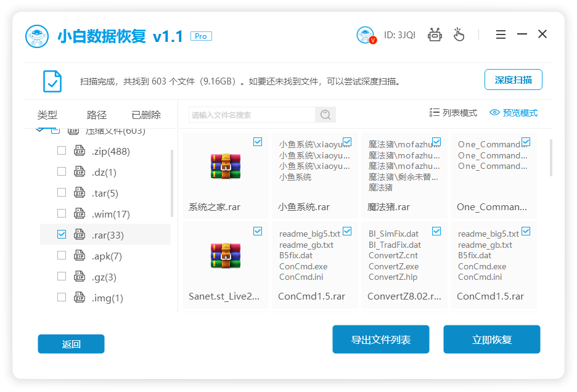The width and height of the screenshot is (577, 392).
Task: Click the 深度扫描 button
Action: (x=514, y=80)
